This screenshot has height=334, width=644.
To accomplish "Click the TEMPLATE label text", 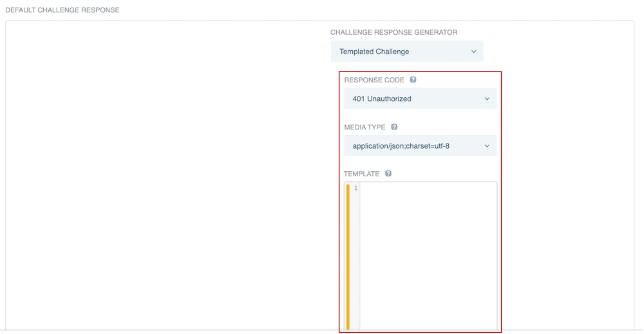I will point(361,174).
